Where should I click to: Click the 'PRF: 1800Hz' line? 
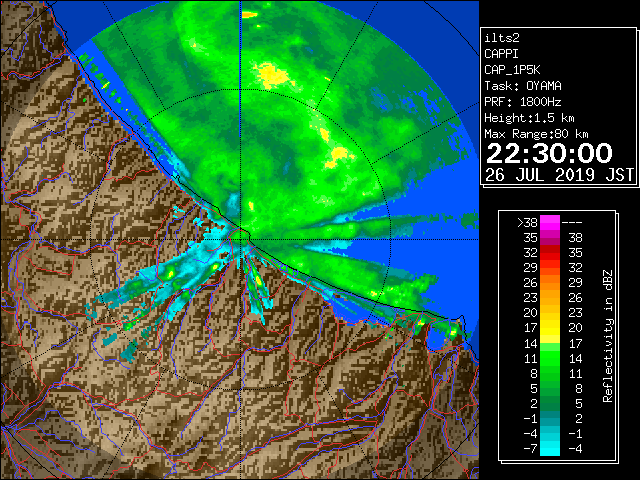(523, 102)
